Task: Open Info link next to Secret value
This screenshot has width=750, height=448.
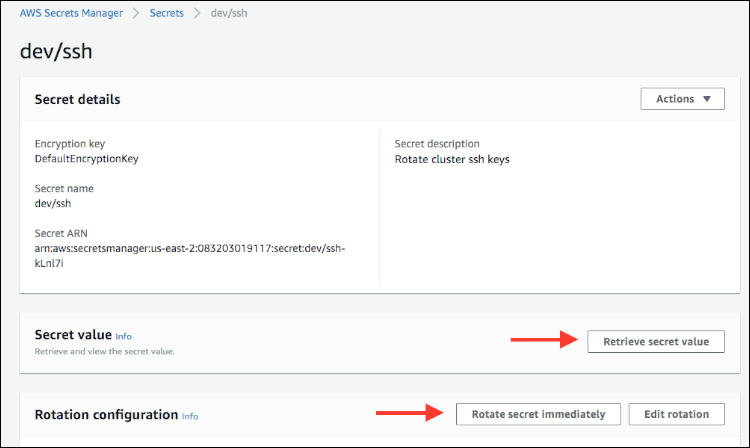Action: tap(123, 336)
